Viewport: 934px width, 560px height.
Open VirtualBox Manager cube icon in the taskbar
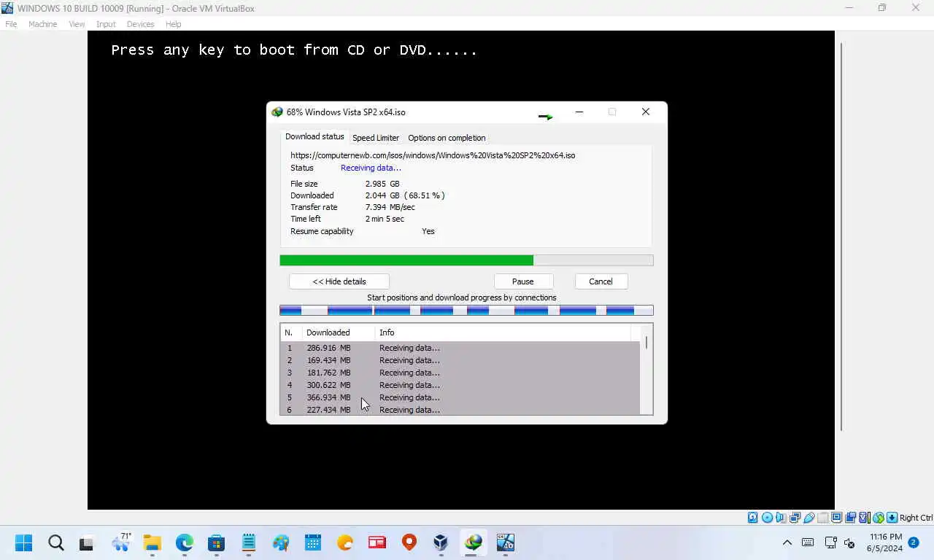click(441, 542)
